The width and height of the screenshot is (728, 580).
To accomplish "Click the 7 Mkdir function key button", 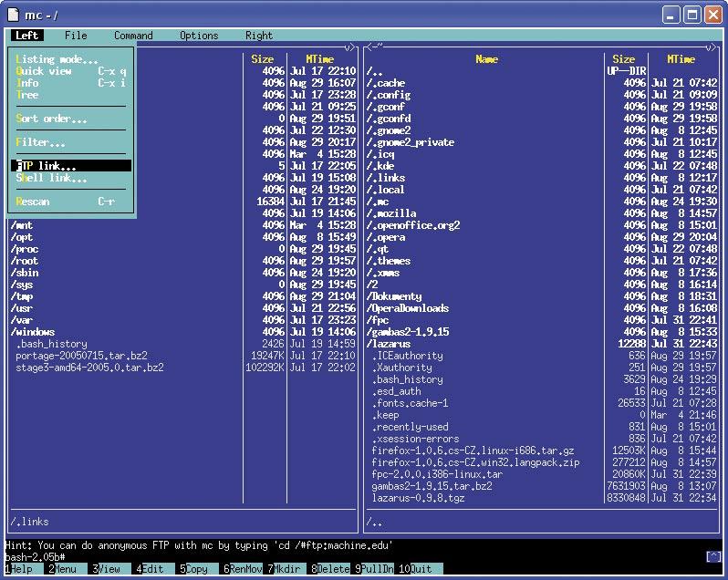I will pos(286,569).
